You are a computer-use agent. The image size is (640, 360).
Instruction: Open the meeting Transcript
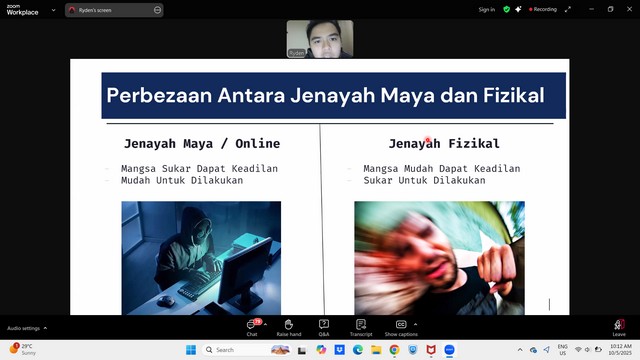click(361, 327)
